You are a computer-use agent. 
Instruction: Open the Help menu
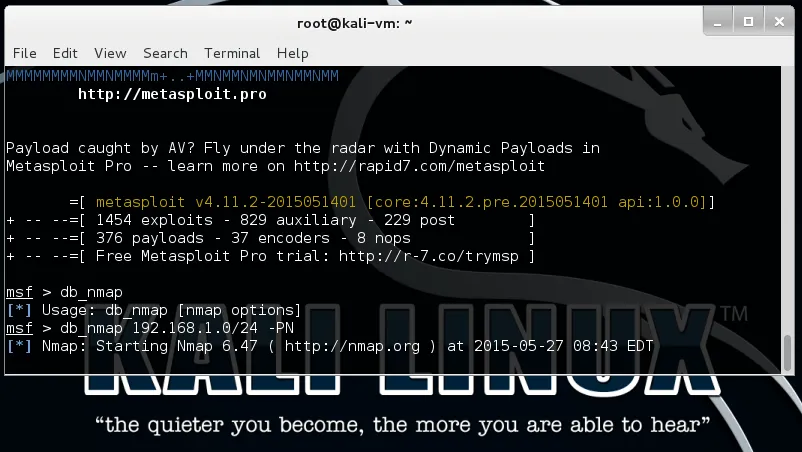293,53
